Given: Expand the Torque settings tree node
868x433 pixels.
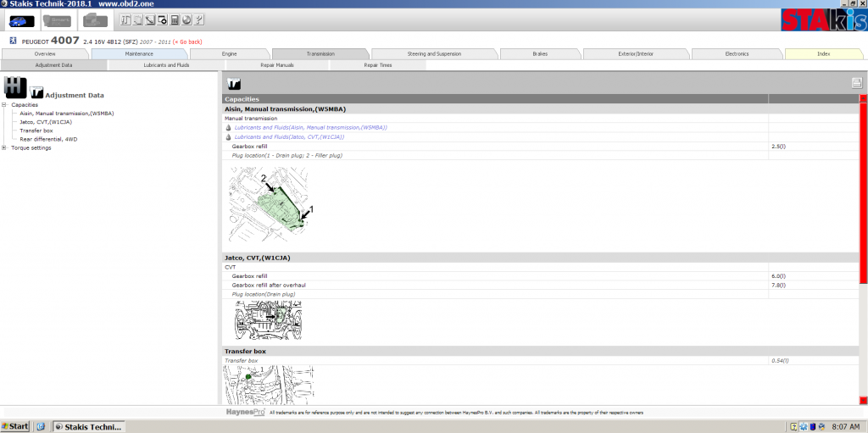Looking at the screenshot, I should point(5,147).
